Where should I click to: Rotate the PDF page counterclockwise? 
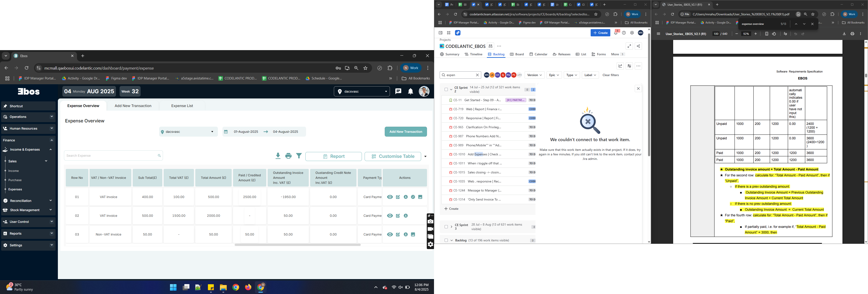coord(774,34)
